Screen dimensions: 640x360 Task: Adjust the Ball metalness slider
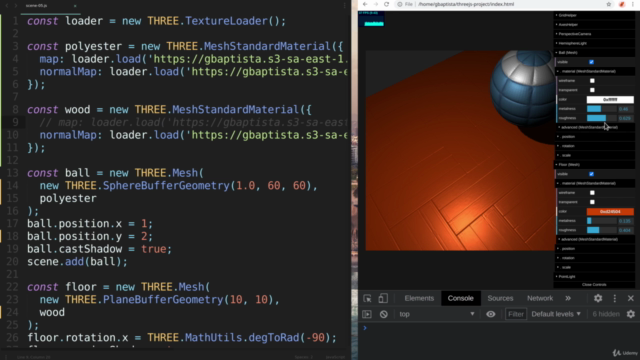[602, 109]
